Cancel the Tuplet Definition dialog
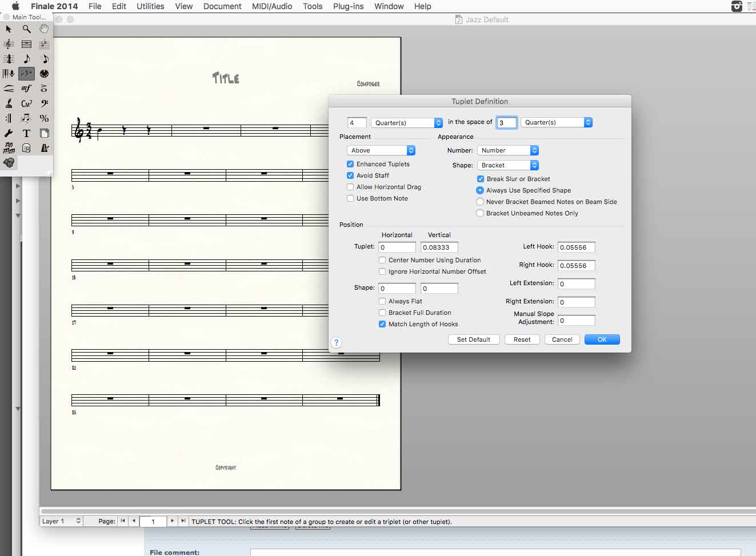 562,339
